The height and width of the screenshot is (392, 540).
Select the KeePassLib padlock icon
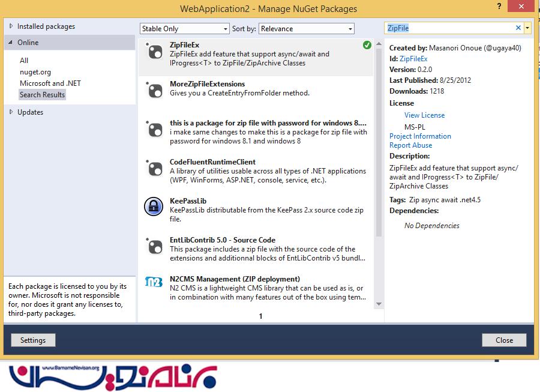click(x=154, y=207)
